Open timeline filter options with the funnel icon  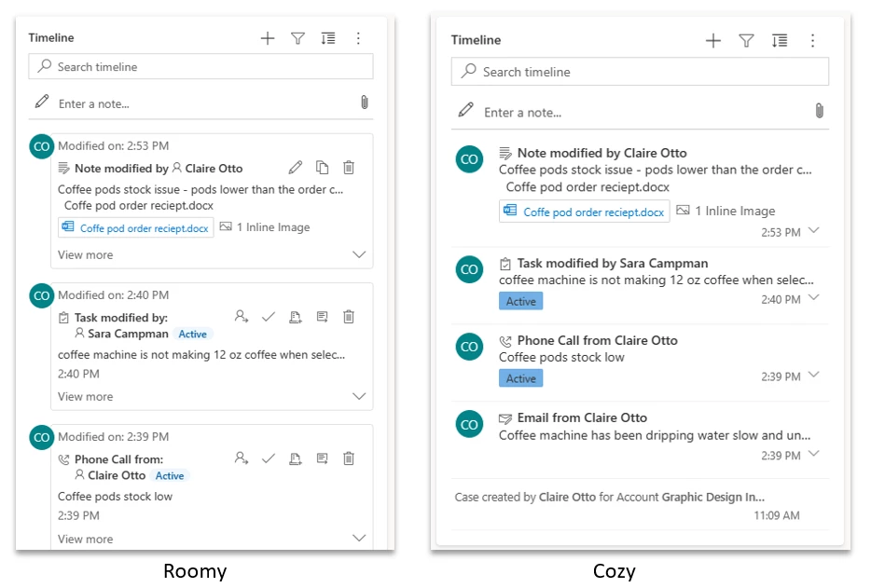[x=298, y=38]
